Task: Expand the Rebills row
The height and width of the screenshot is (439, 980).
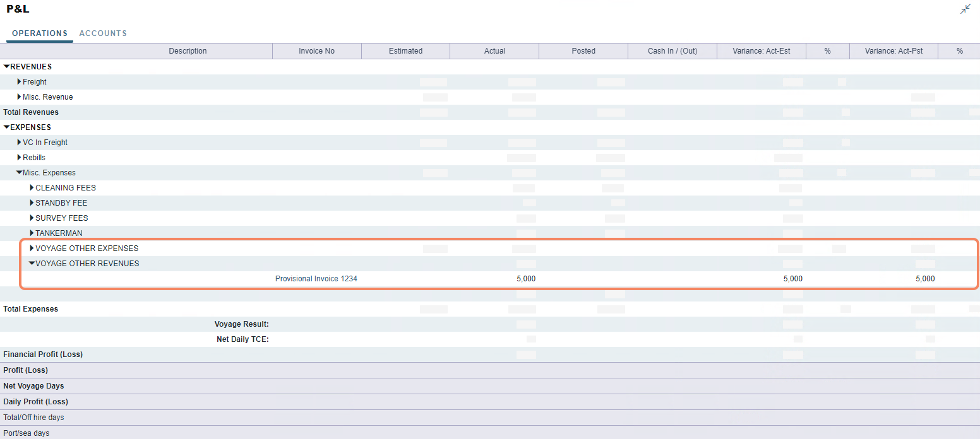Action: point(18,157)
